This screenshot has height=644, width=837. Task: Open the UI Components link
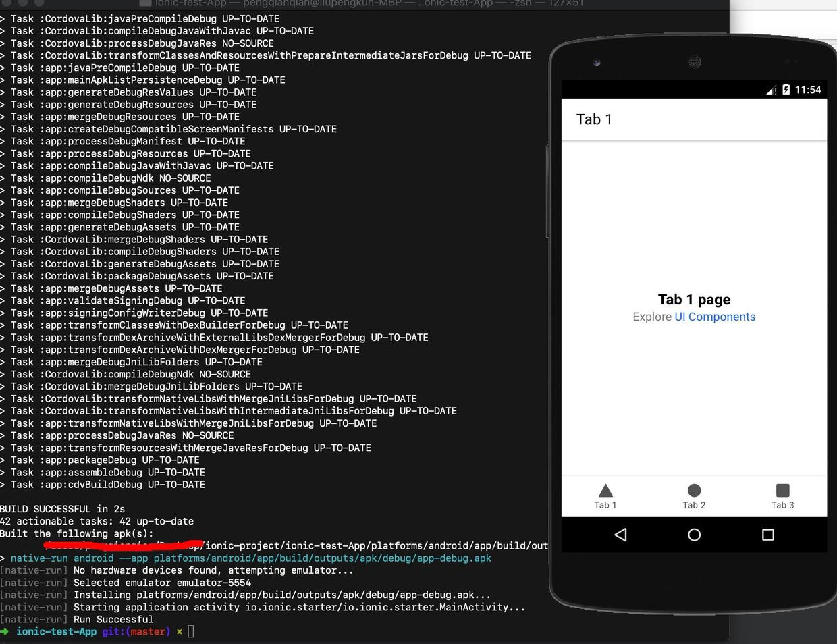pyautogui.click(x=715, y=317)
